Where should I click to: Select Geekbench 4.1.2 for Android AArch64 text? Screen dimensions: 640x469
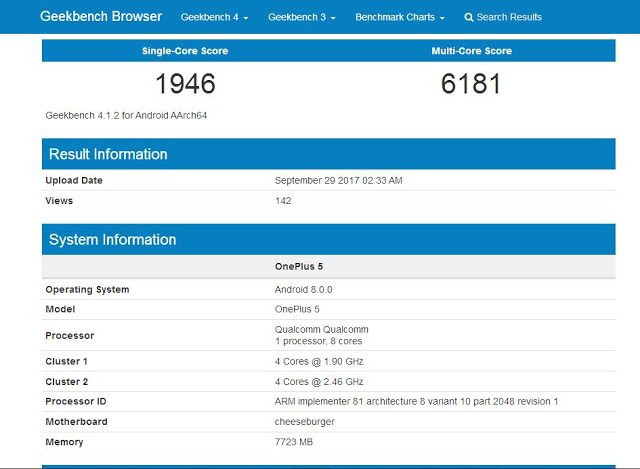click(126, 116)
